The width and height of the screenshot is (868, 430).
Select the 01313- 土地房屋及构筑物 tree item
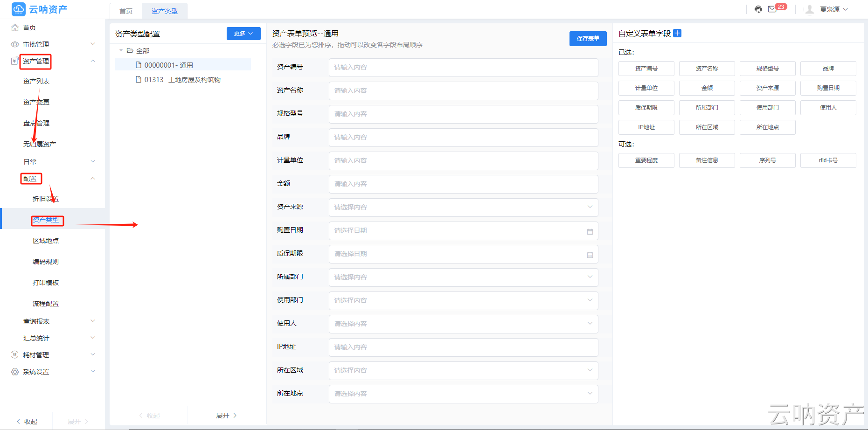(183, 79)
